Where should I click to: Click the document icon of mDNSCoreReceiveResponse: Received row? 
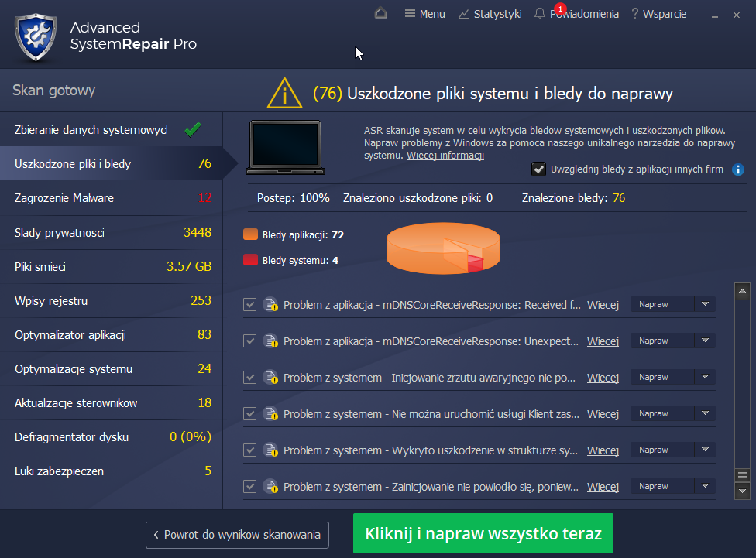click(271, 305)
